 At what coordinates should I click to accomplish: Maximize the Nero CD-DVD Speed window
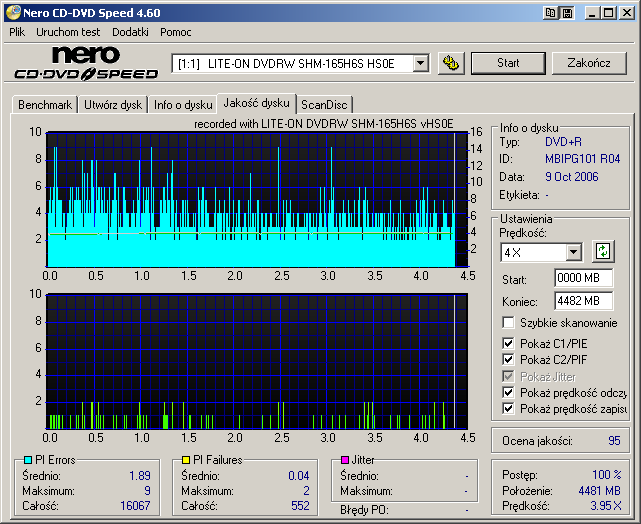[x=609, y=13]
